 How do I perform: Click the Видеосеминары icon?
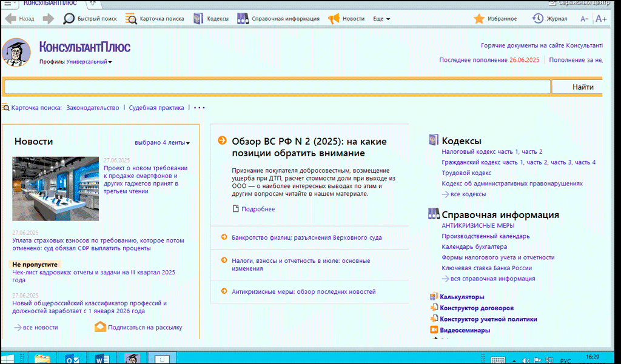pos(434,330)
